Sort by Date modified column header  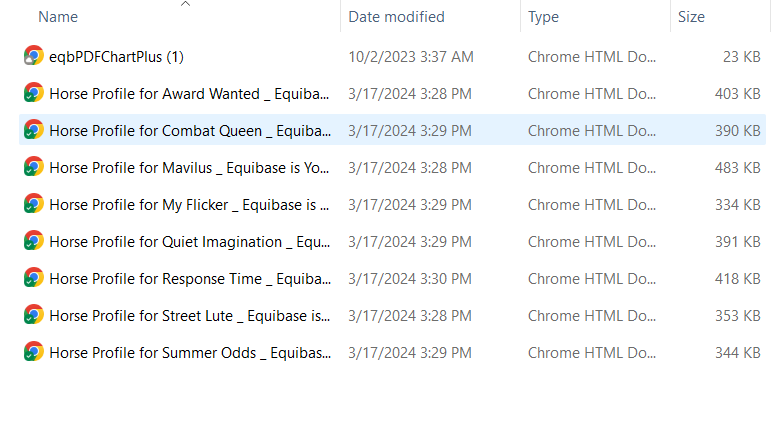[x=396, y=17]
